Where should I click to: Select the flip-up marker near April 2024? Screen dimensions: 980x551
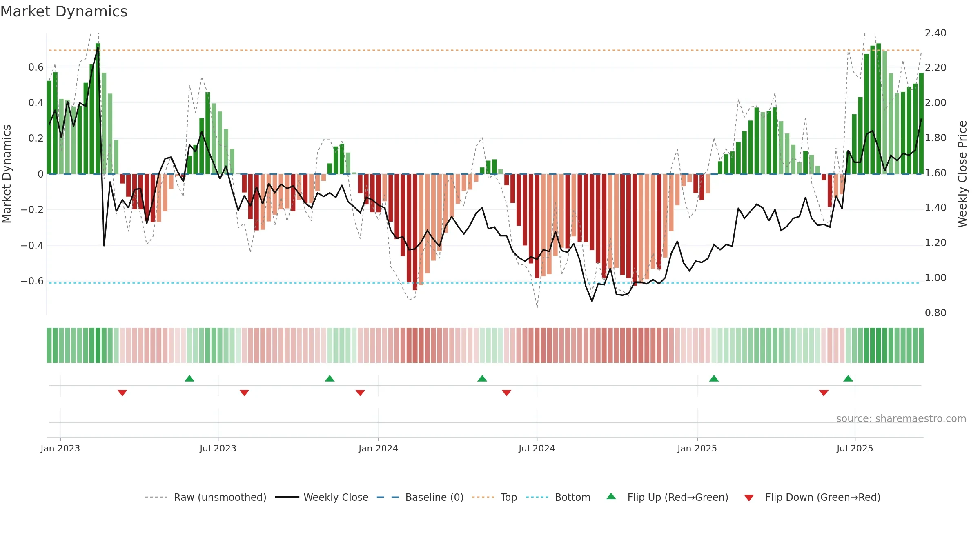[482, 378]
